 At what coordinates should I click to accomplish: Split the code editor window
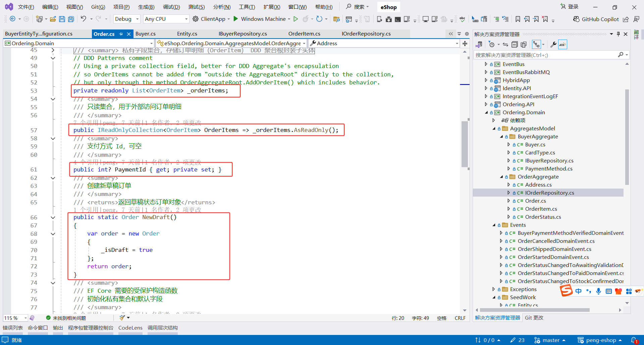pyautogui.click(x=465, y=43)
